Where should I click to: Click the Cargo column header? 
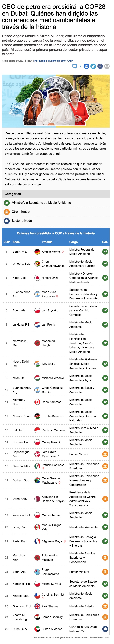click(x=73, y=242)
